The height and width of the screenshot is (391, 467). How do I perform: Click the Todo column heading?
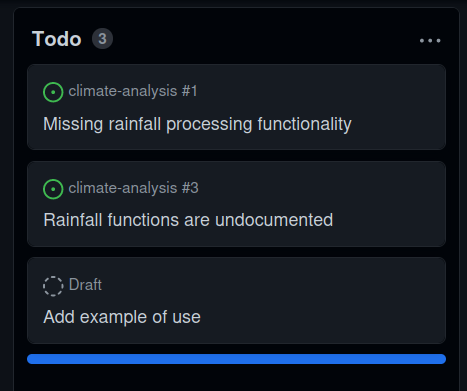point(57,39)
